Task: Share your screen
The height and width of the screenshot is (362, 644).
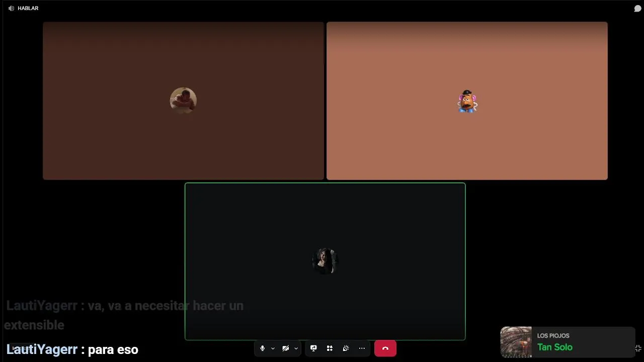Action: [313, 348]
